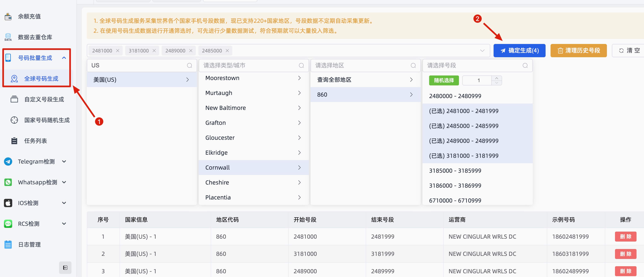Click the balance recharge wallet icon
This screenshot has width=644, height=277.
point(8,17)
